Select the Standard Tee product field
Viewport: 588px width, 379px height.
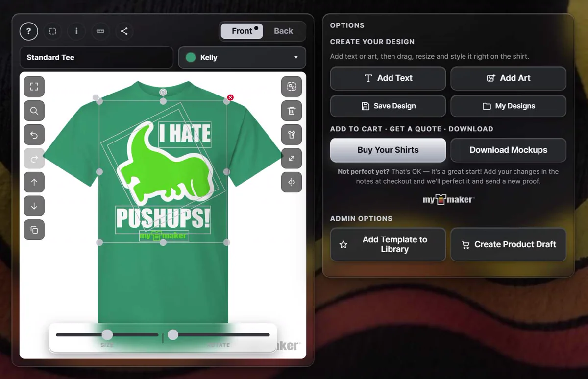(97, 57)
